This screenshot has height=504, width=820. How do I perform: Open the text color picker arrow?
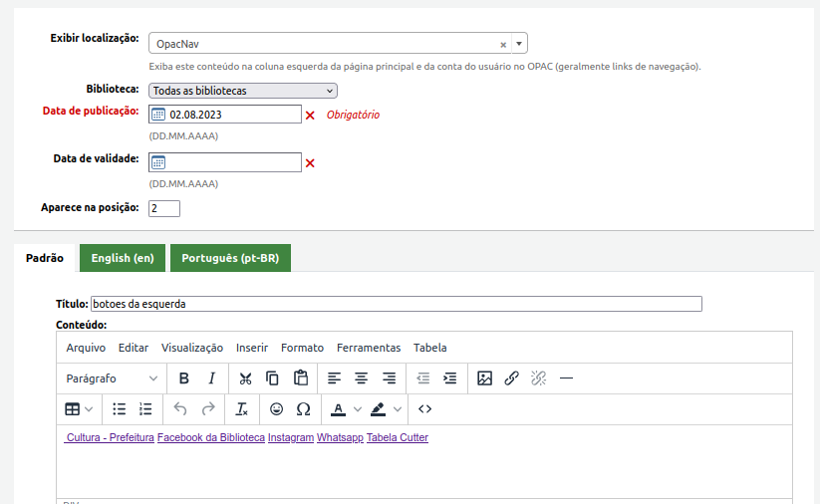click(358, 408)
